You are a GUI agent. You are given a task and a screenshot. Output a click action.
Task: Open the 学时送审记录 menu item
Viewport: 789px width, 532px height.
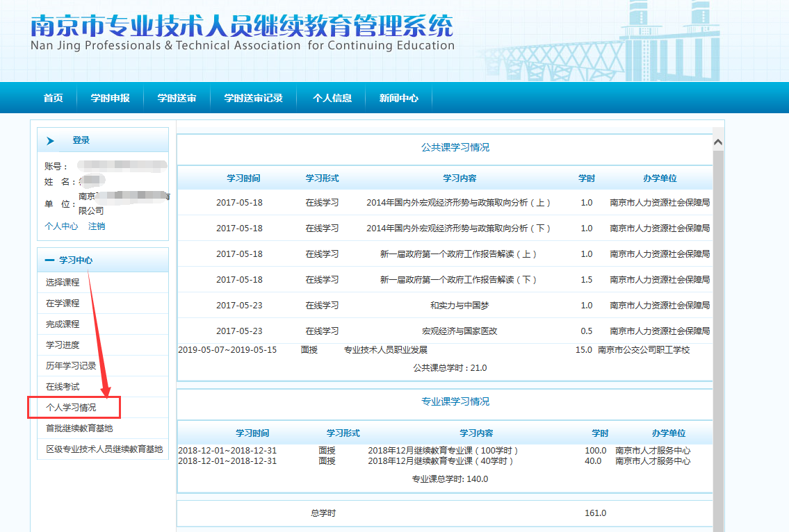point(253,98)
